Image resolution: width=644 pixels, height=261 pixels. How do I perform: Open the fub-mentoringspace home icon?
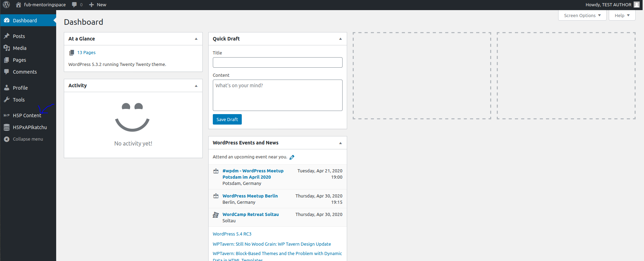click(x=18, y=5)
